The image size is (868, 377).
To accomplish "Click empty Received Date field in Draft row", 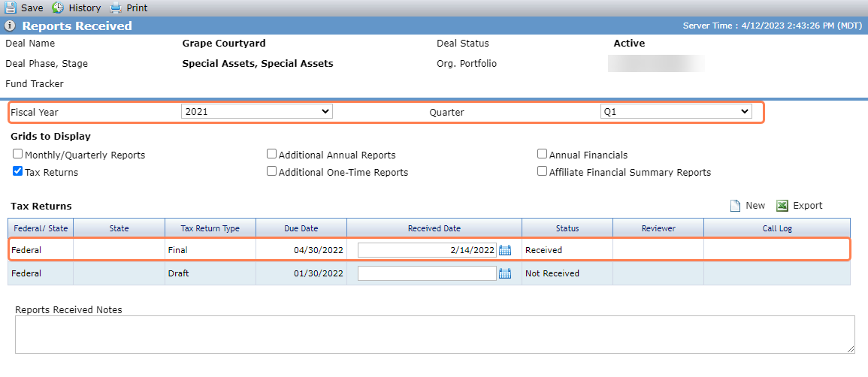I will 428,273.
